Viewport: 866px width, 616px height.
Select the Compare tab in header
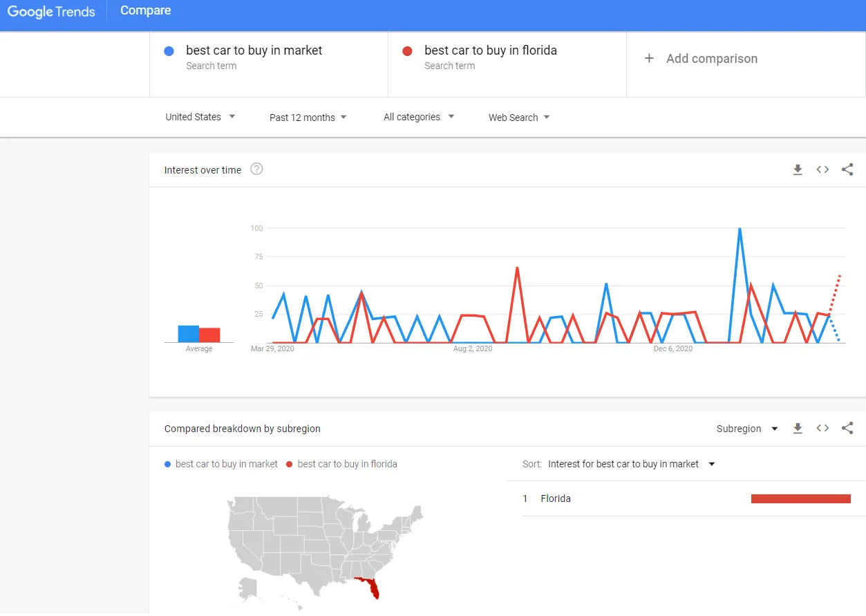tap(145, 11)
